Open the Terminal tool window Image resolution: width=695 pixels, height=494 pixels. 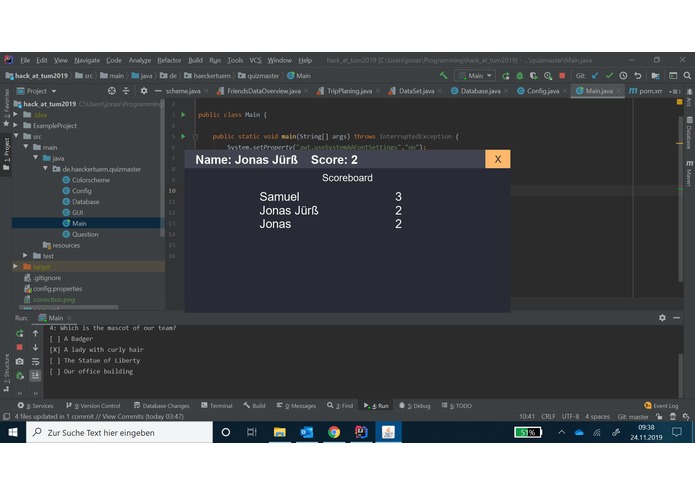pos(217,406)
